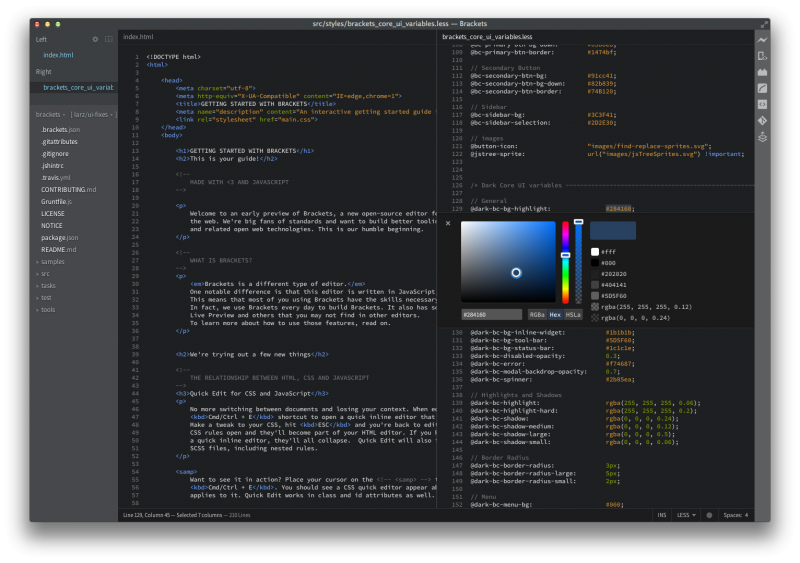
Task: Open the .gitignore file
Action: click(x=55, y=154)
